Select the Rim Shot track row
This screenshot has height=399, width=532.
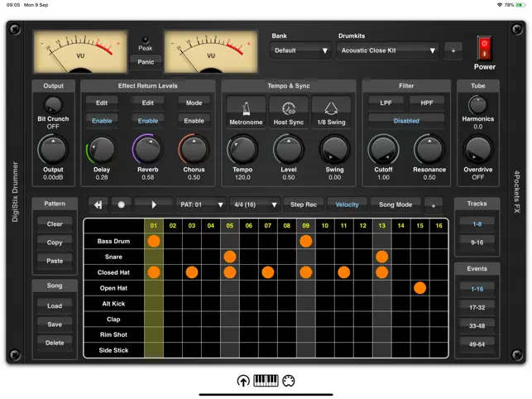tap(113, 334)
